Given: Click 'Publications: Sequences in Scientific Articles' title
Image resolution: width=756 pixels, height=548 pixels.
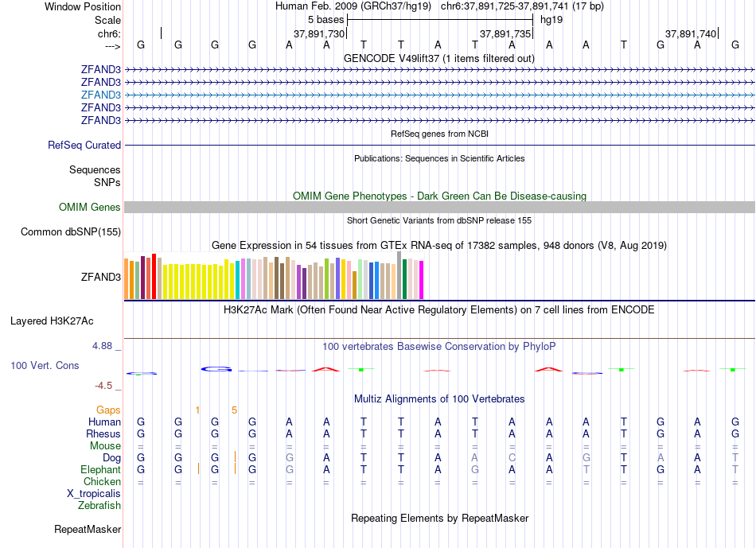Looking at the screenshot, I should click(439, 158).
